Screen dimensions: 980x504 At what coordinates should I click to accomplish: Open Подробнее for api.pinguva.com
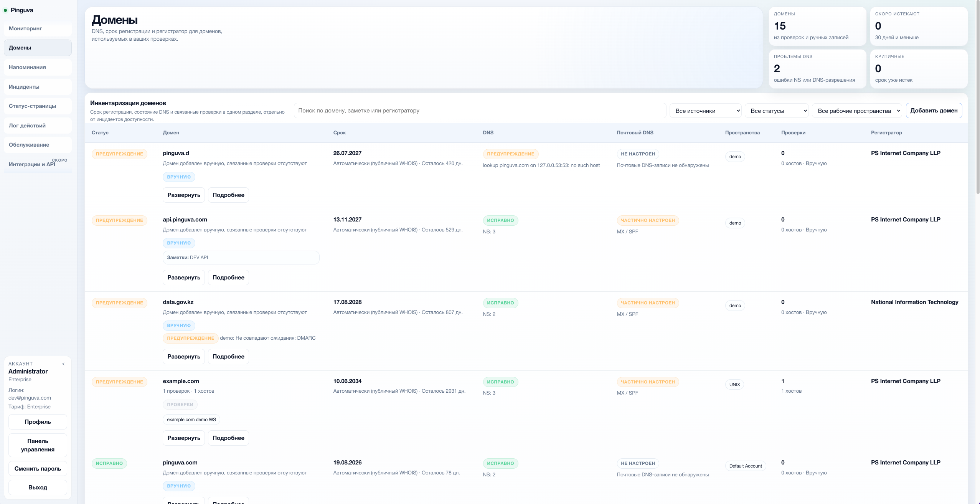coord(228,278)
